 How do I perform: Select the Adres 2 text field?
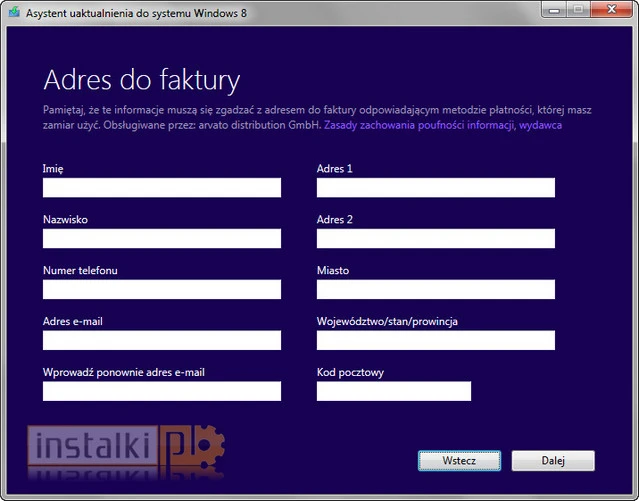(435, 239)
